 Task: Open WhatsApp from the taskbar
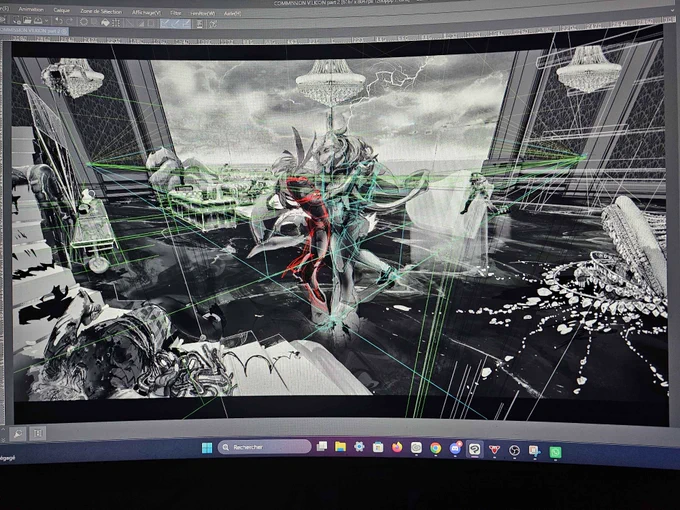point(555,452)
